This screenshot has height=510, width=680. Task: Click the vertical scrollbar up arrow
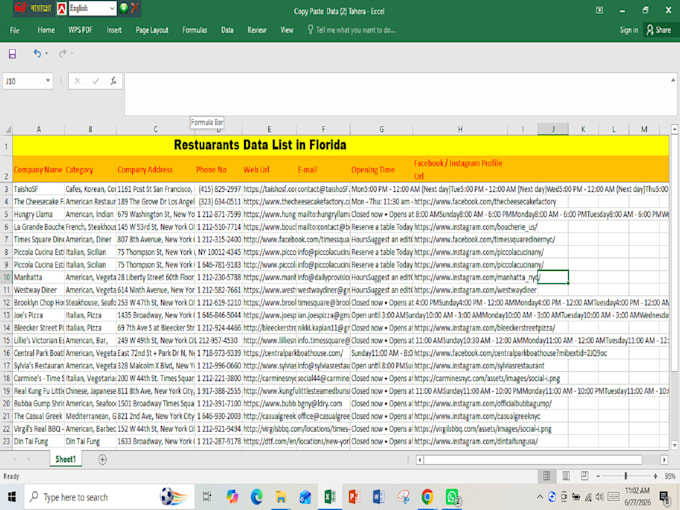(x=674, y=129)
